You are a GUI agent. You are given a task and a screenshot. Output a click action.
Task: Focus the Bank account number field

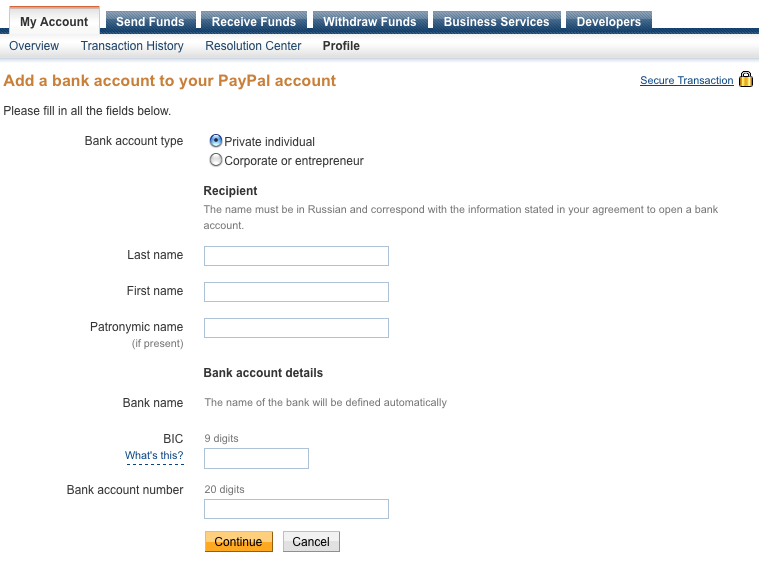click(x=296, y=510)
